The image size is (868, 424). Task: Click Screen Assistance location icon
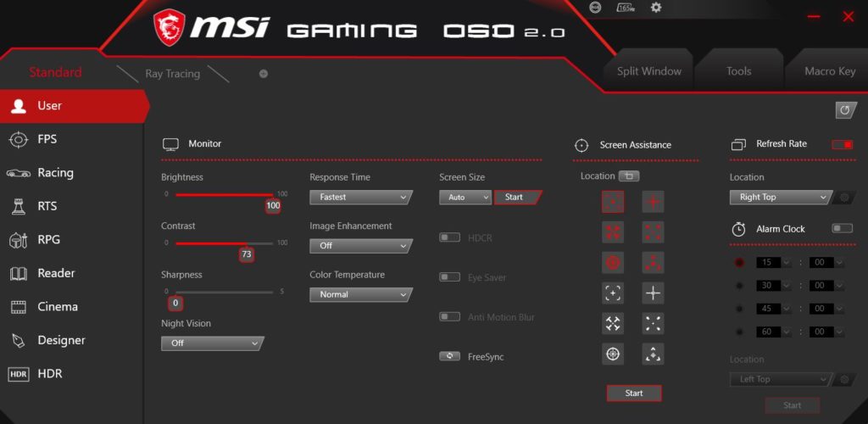tap(629, 176)
